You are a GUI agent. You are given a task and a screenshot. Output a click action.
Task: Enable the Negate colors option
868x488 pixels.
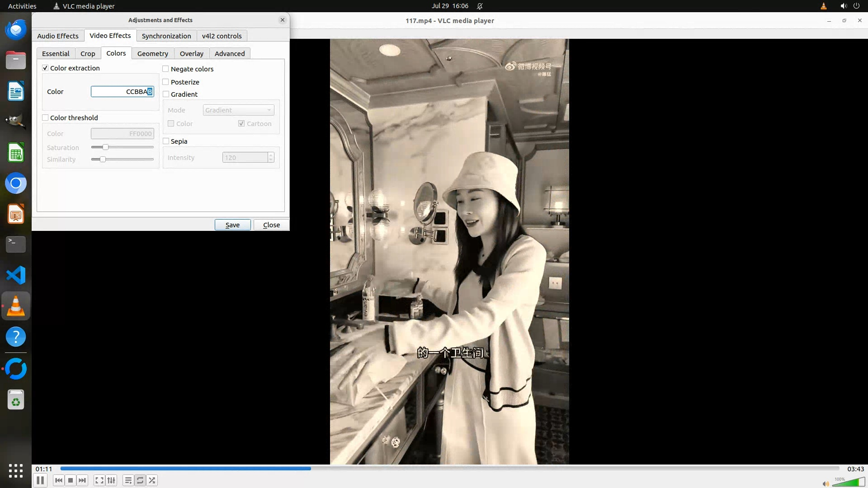click(x=166, y=69)
